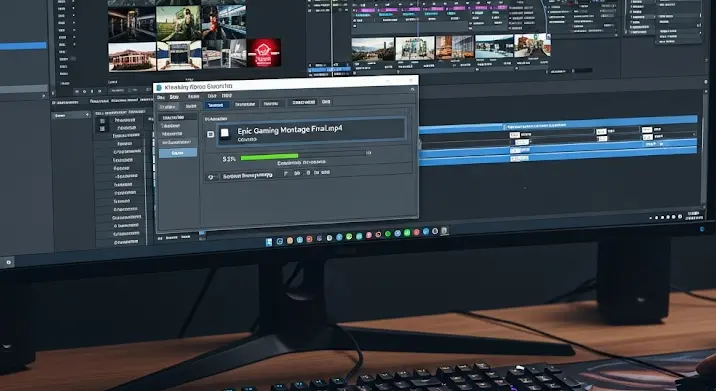Select the blue highlighted bar in the far-left panel

(x=23, y=46)
